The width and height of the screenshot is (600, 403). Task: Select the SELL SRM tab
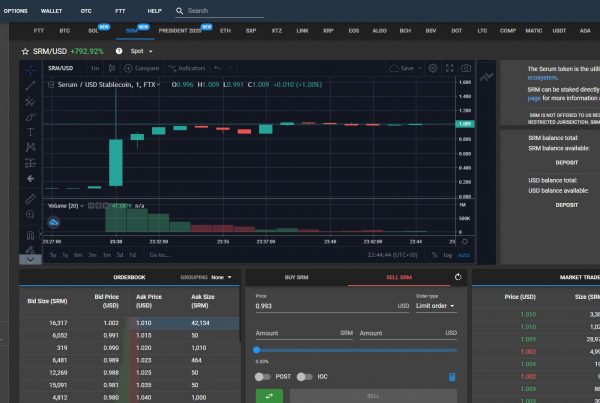pos(399,277)
